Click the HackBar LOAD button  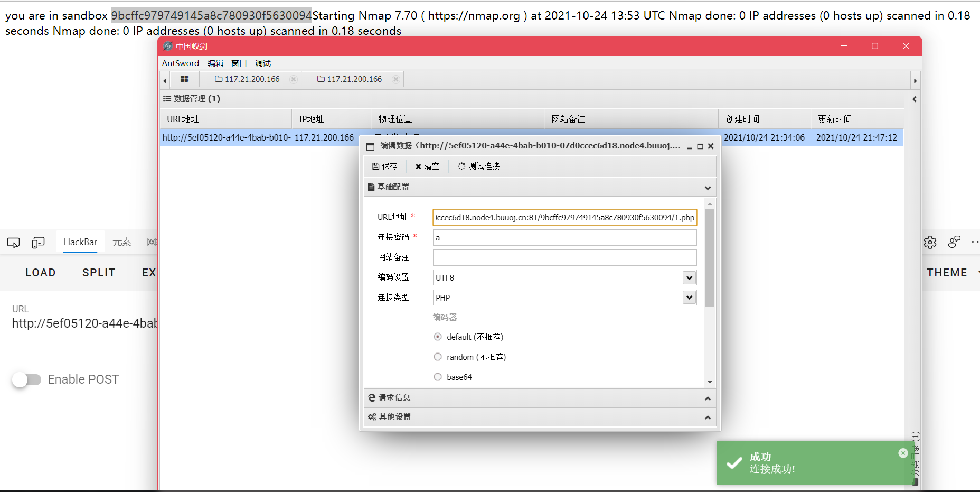pos(41,273)
